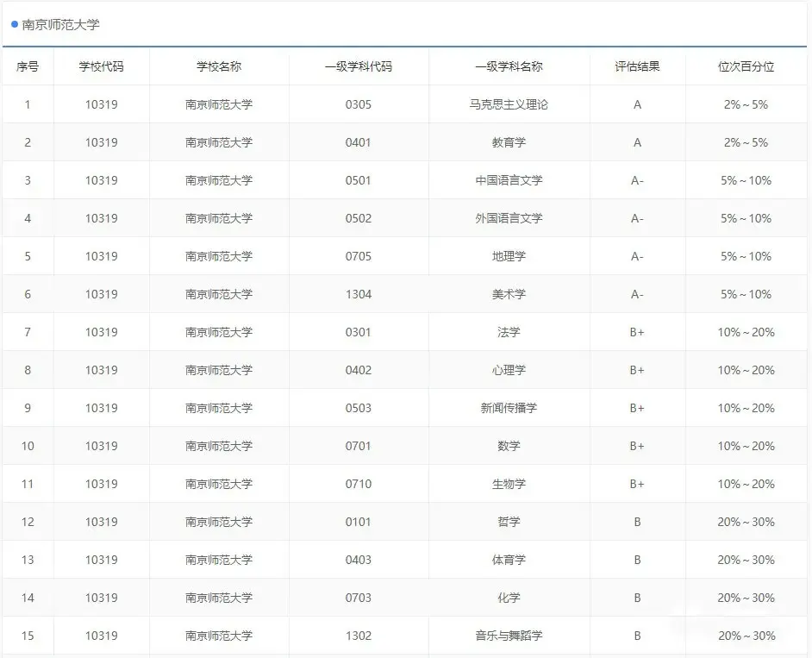
Task: Select subject code 0503
Action: 359,408
